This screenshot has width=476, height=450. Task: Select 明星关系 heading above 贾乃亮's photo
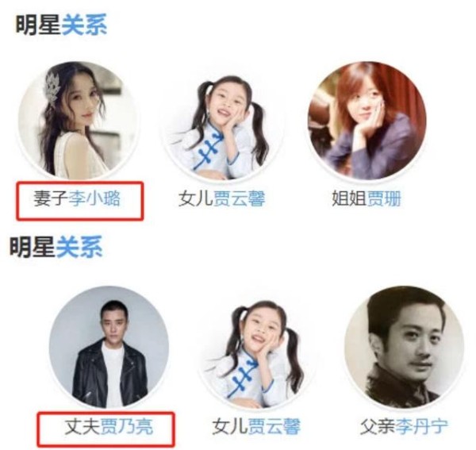click(x=56, y=248)
